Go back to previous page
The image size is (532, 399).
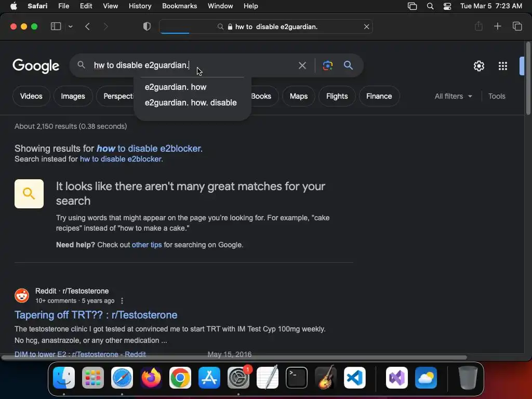click(x=87, y=26)
